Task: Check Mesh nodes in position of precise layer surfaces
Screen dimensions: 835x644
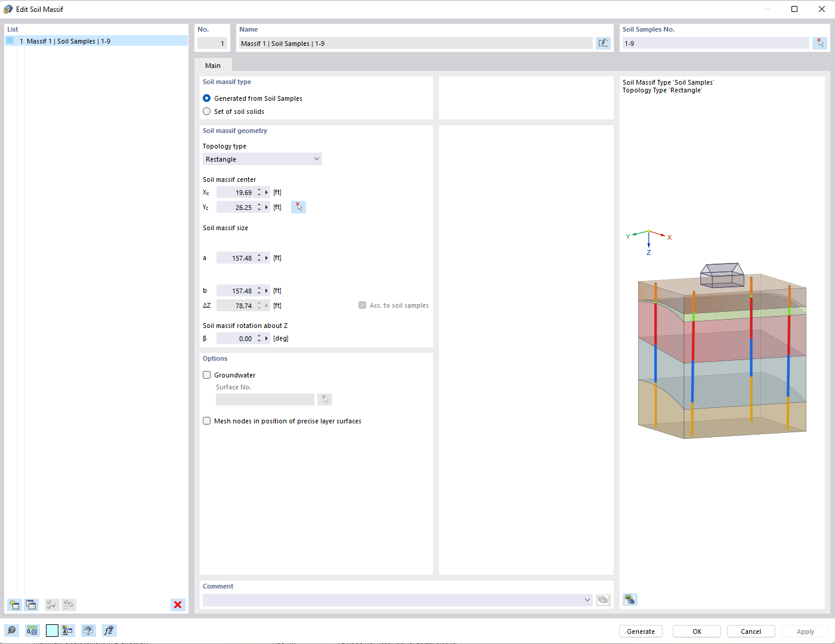Action: pos(206,420)
